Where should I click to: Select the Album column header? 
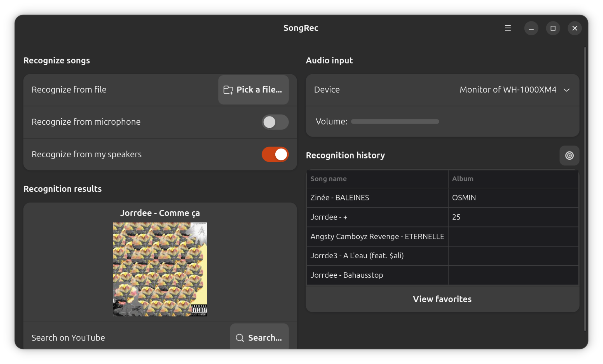(463, 179)
